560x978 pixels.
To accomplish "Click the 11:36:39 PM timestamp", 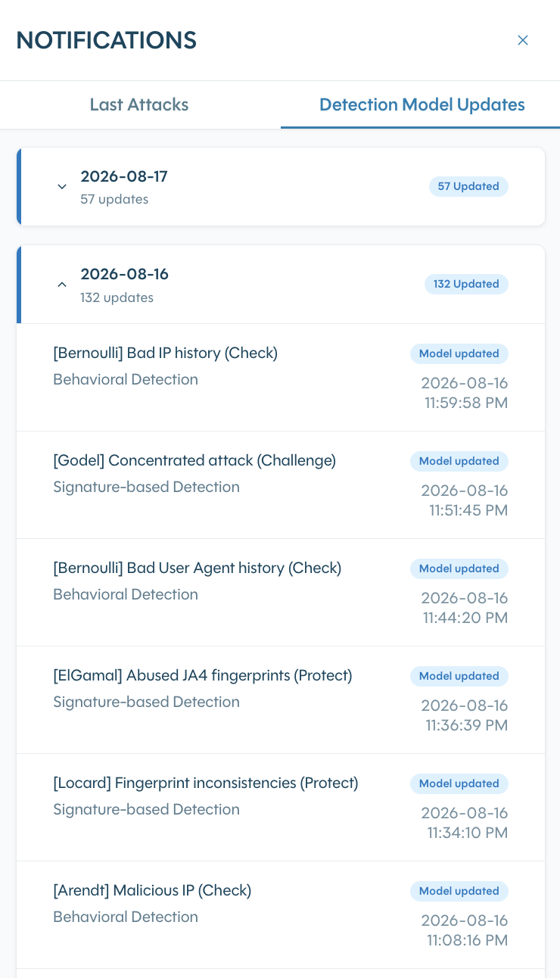I will coord(466,725).
